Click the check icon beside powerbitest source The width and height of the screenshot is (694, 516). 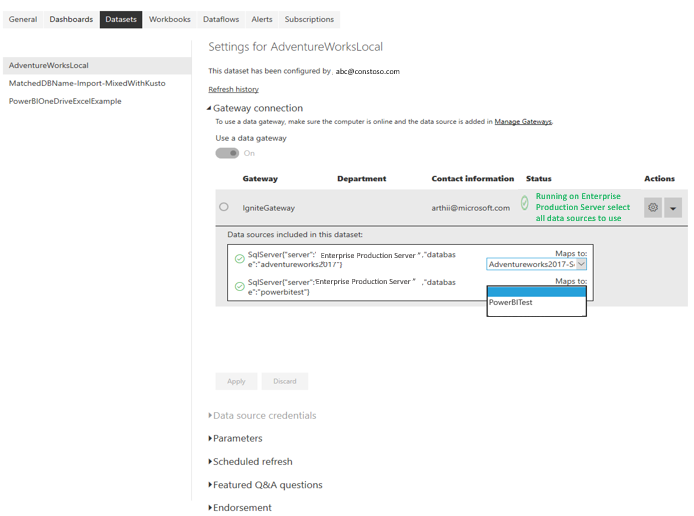(x=239, y=287)
